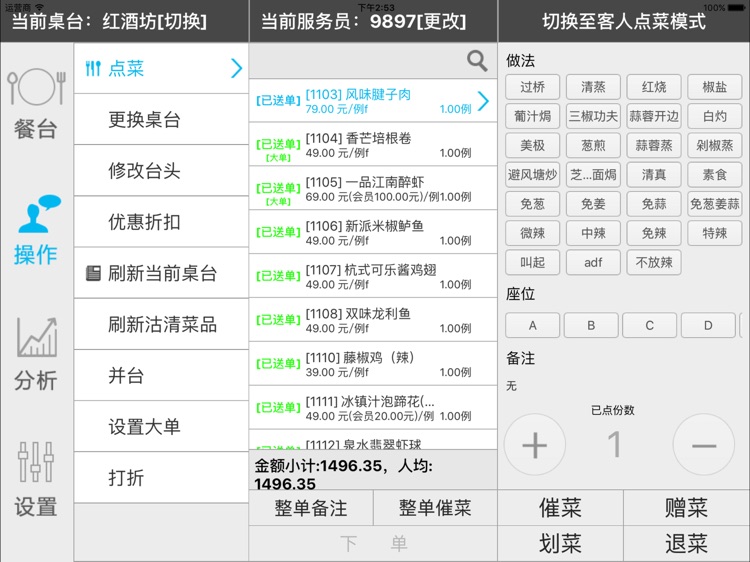The width and height of the screenshot is (750, 562).
Task: Toggle cooking method 椒盐
Action: click(x=715, y=87)
